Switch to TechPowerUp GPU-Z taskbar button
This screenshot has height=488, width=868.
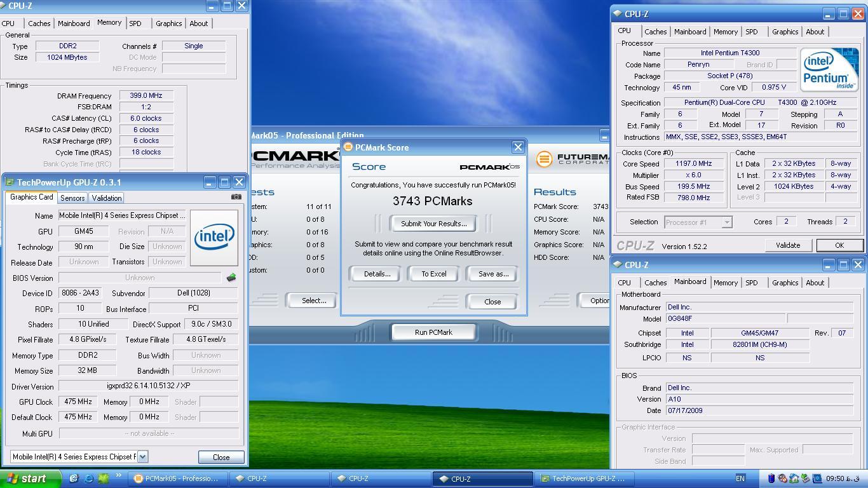click(585, 478)
